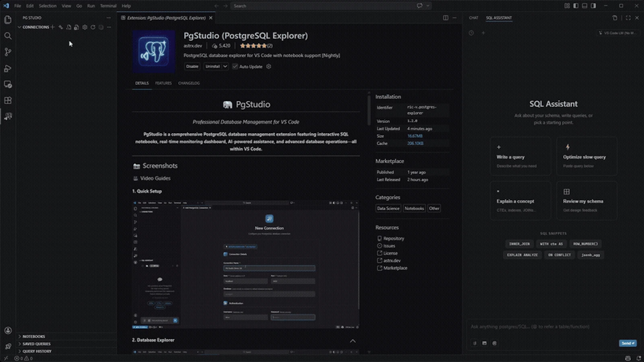Open the Quick Setup screenshot thumbnail
This screenshot has height=362, width=644.
[246, 264]
